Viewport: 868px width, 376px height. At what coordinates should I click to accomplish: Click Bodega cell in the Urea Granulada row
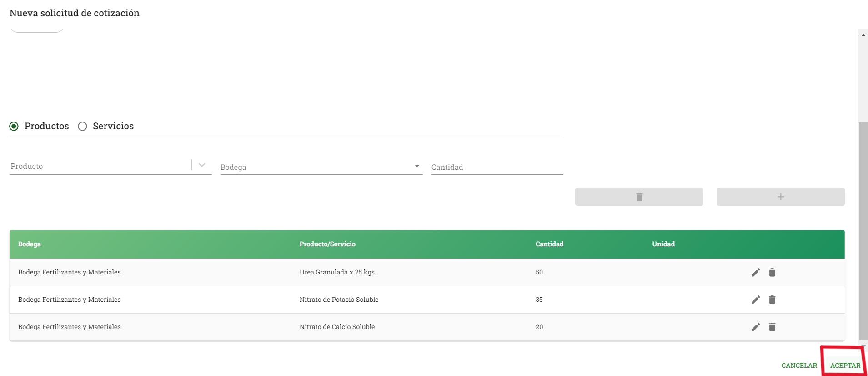(x=70, y=272)
